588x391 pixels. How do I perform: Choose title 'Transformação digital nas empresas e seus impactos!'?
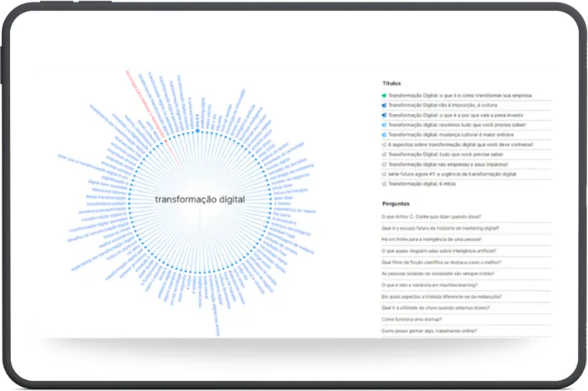coord(448,164)
